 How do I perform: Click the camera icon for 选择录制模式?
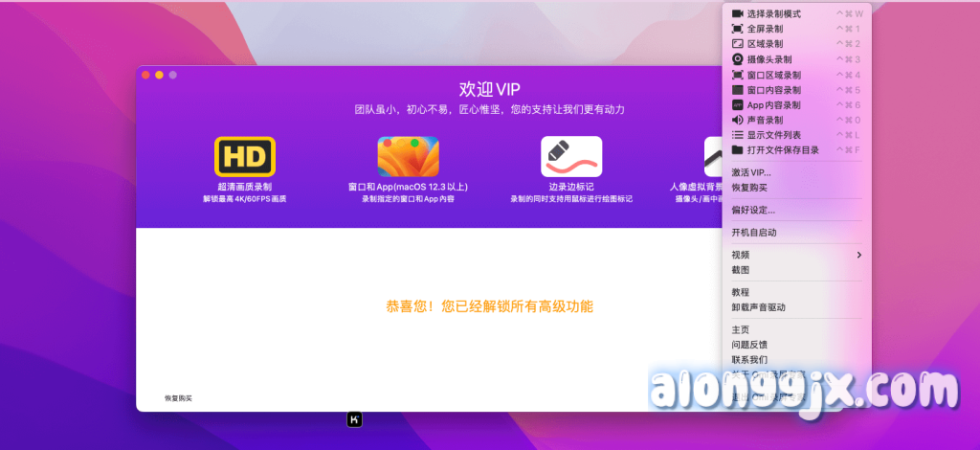click(737, 13)
